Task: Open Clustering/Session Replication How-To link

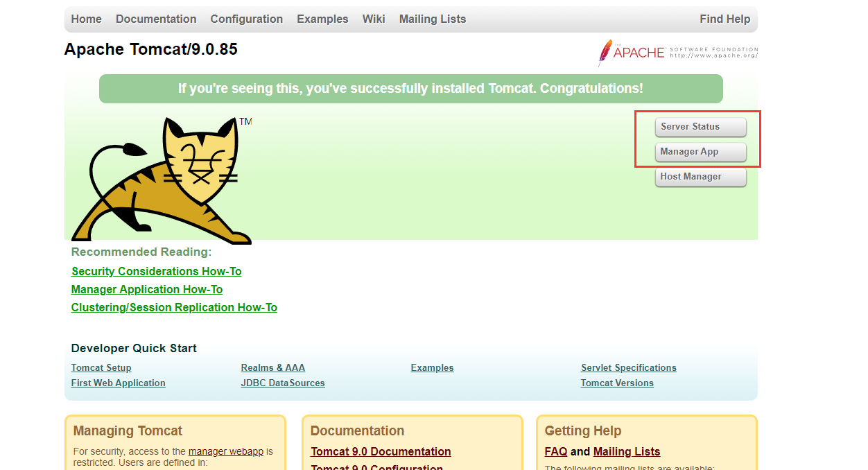Action: 174,307
